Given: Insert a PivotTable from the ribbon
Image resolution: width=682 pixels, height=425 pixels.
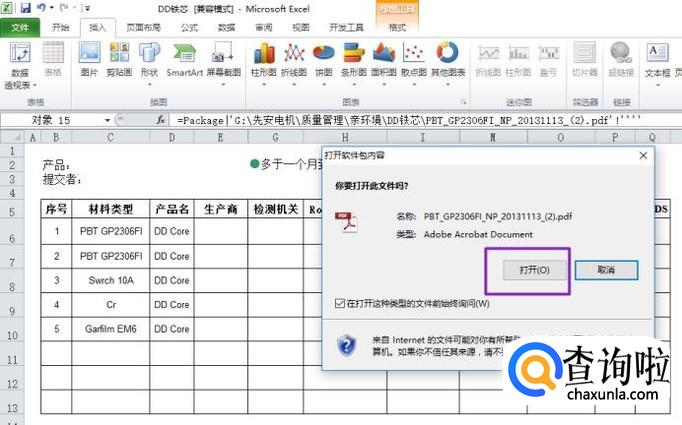Looking at the screenshot, I should [x=20, y=65].
